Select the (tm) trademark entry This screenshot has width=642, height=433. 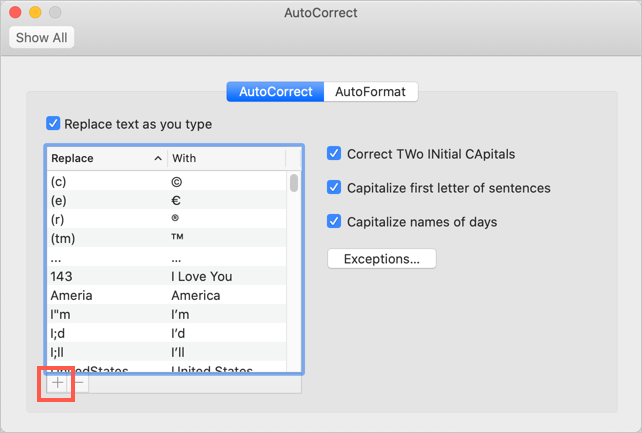(165, 238)
